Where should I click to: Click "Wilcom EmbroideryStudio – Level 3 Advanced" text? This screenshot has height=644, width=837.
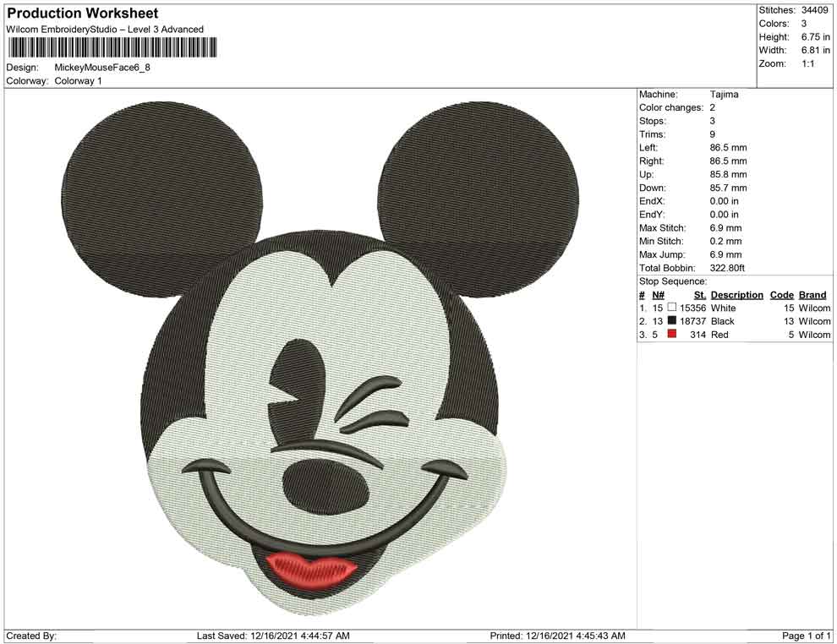105,30
